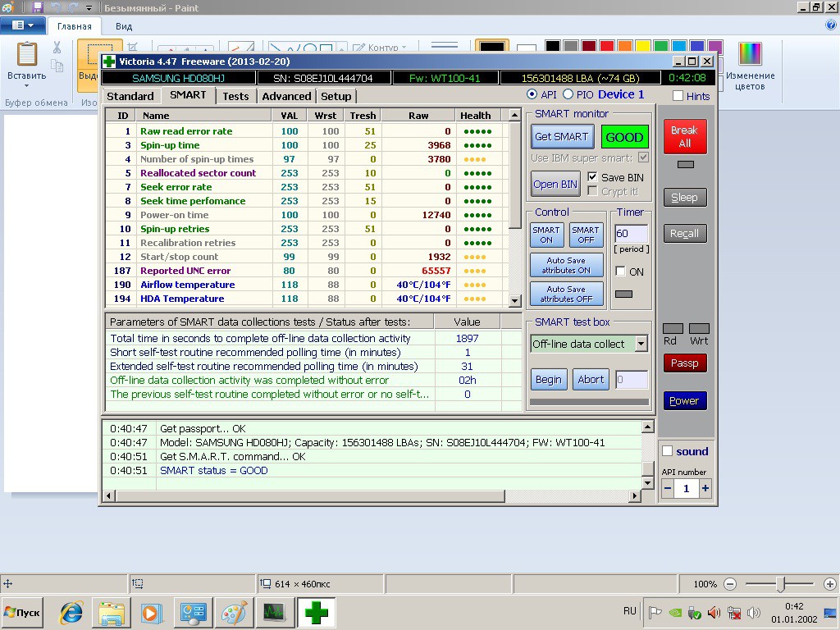The width and height of the screenshot is (840, 630).
Task: Click the Passp button
Action: (x=685, y=363)
